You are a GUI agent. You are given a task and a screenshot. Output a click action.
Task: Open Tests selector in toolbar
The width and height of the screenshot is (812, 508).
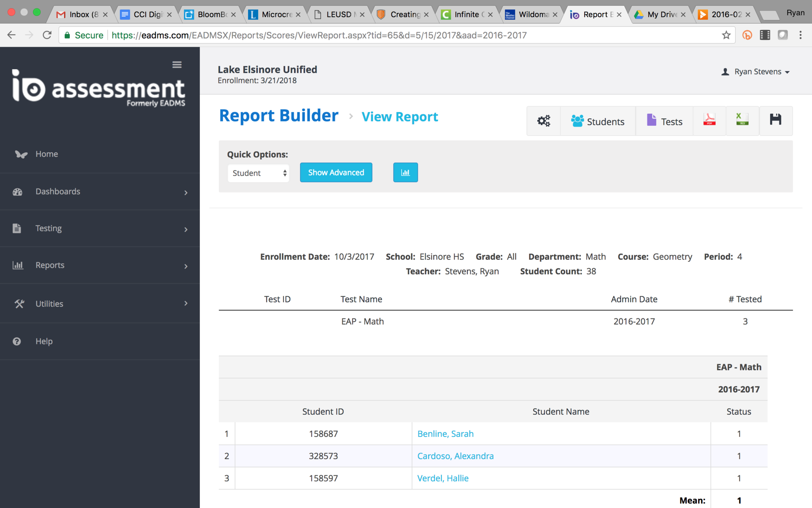[x=665, y=121]
